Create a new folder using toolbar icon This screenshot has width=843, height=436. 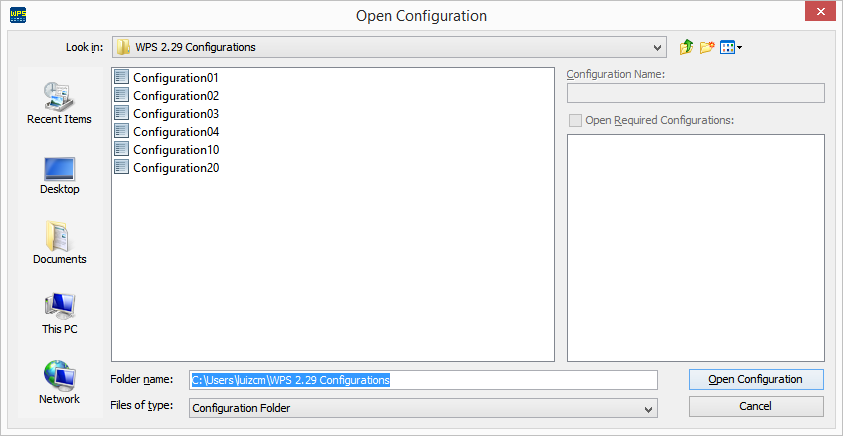click(707, 47)
